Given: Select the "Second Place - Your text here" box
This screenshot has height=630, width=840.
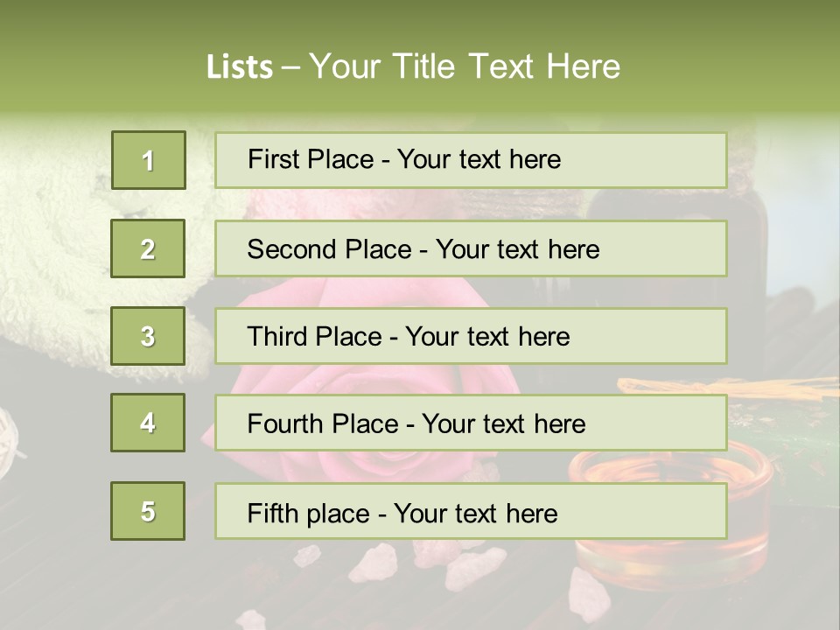Looking at the screenshot, I should pyautogui.click(x=471, y=248).
